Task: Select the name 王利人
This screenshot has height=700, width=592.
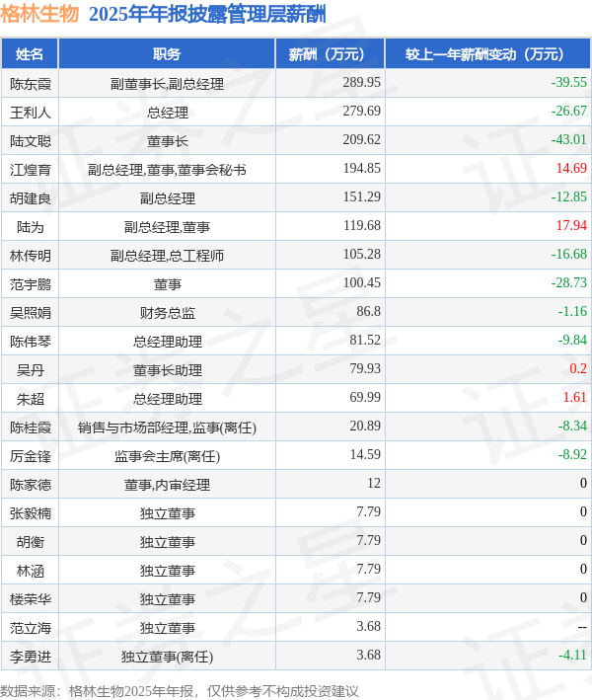Action: tap(31, 113)
